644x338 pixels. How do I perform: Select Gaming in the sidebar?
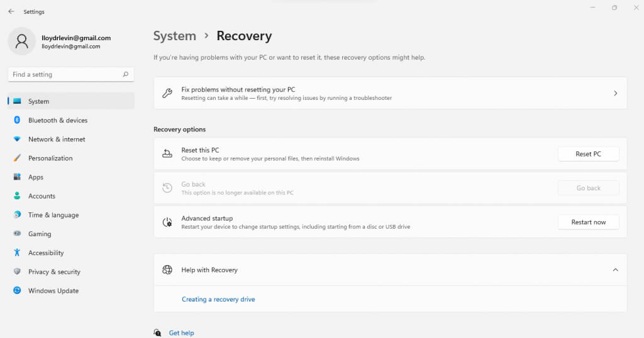70,234
